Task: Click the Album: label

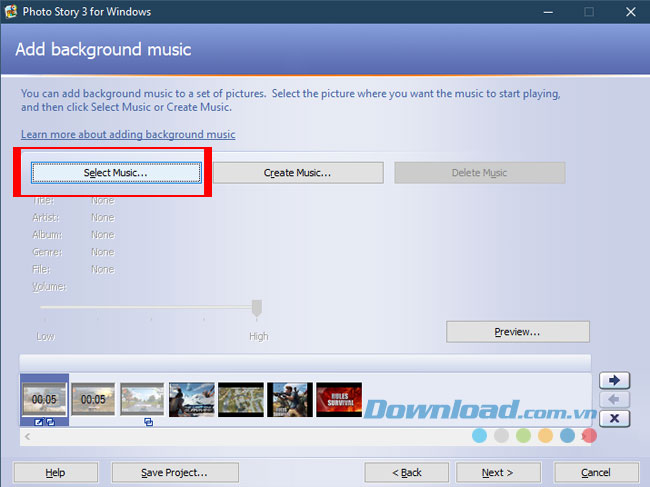Action: (x=47, y=235)
